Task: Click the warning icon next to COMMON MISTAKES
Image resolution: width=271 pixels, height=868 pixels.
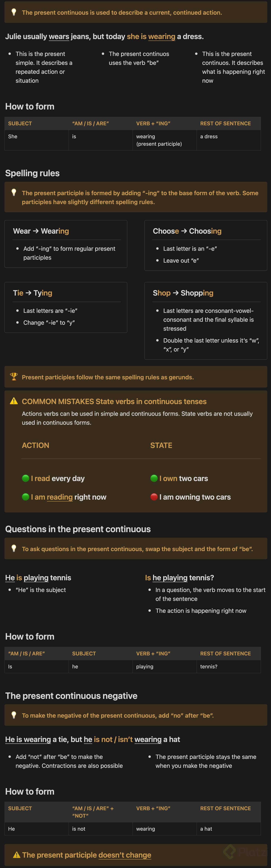Action: point(14,401)
